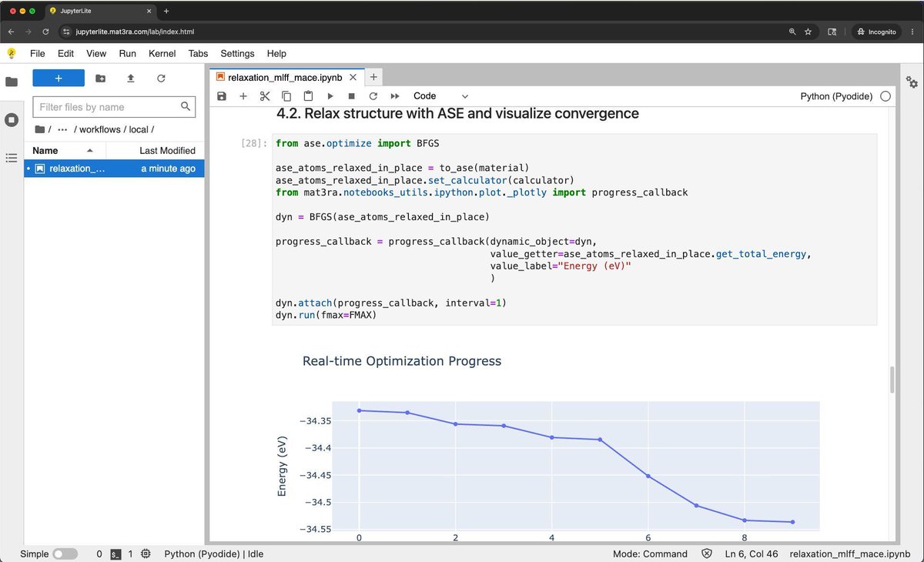The height and width of the screenshot is (562, 924).
Task: Open the Settings menu
Action: coord(237,54)
